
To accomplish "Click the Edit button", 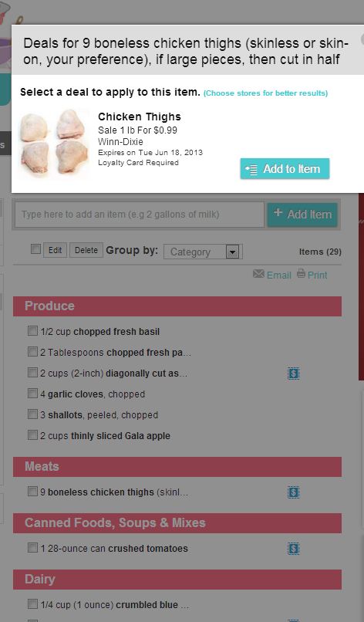I will 55,250.
